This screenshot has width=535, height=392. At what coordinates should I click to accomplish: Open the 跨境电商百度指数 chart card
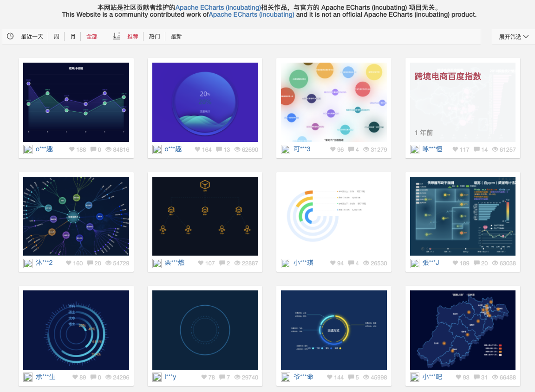(x=463, y=102)
